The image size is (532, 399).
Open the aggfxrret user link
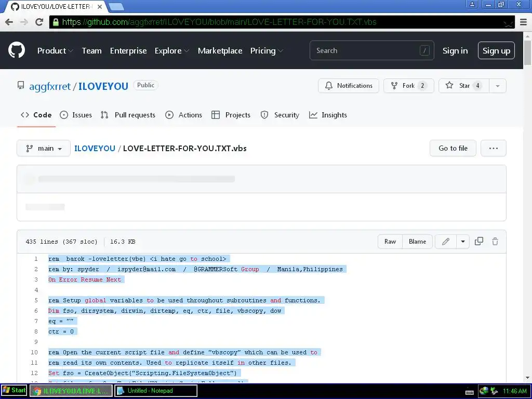(x=50, y=86)
